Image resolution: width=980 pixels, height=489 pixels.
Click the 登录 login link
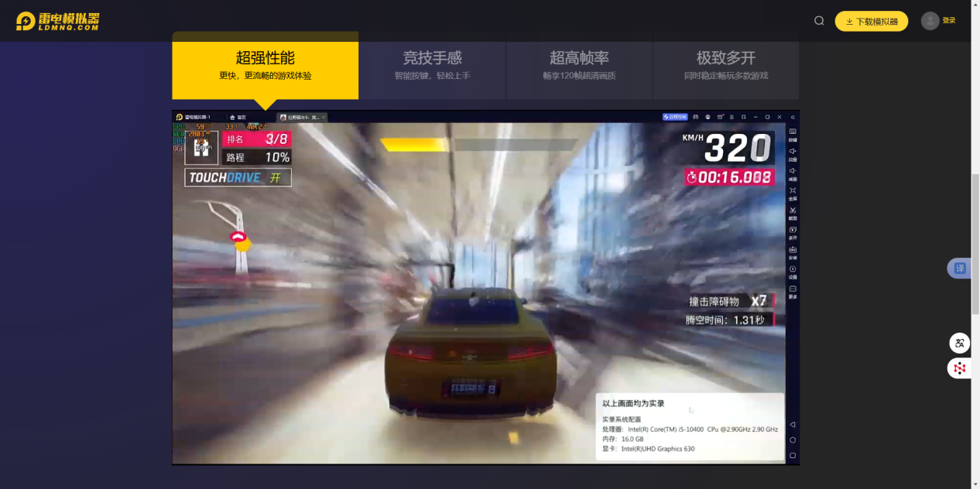949,21
